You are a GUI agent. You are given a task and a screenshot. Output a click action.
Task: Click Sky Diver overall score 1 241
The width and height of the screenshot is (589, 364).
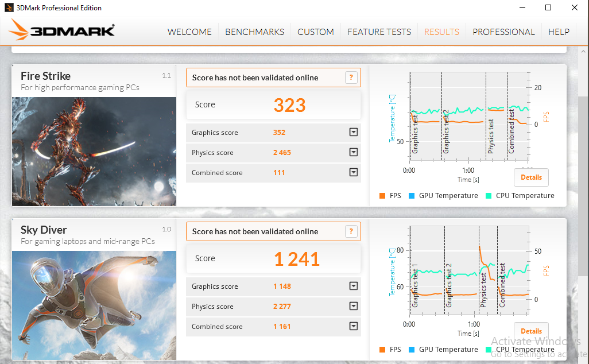click(297, 259)
